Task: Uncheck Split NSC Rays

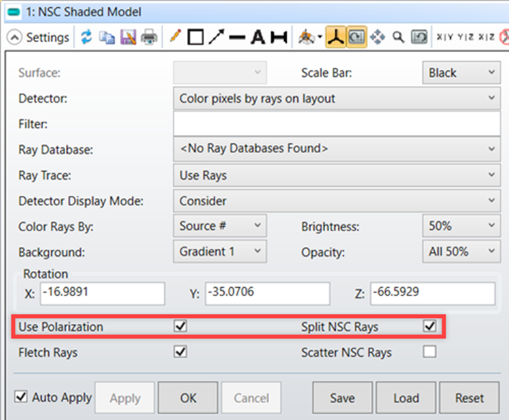Action: click(x=429, y=326)
